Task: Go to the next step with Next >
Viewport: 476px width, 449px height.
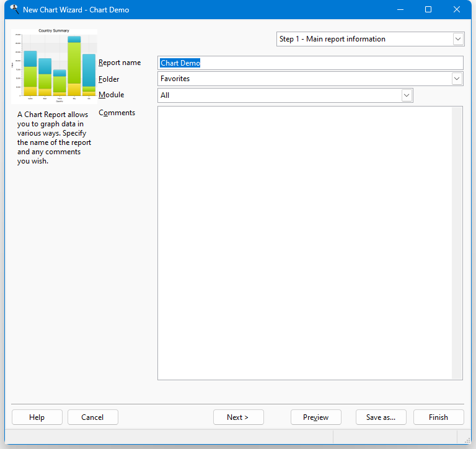Action: coord(238,417)
